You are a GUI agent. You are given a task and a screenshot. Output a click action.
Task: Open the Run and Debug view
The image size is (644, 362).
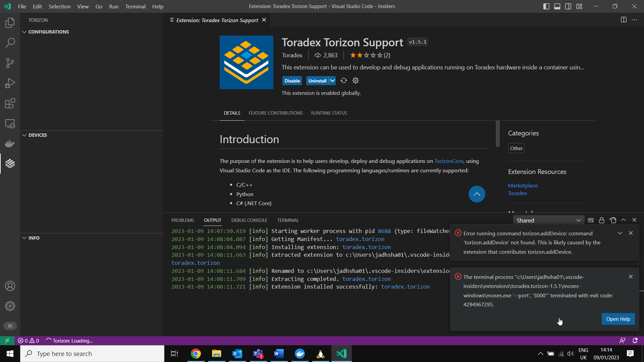pyautogui.click(x=10, y=83)
